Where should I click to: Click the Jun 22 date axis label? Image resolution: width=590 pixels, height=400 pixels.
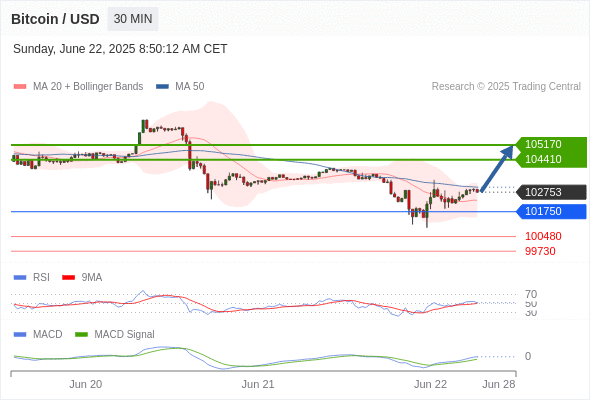click(430, 384)
